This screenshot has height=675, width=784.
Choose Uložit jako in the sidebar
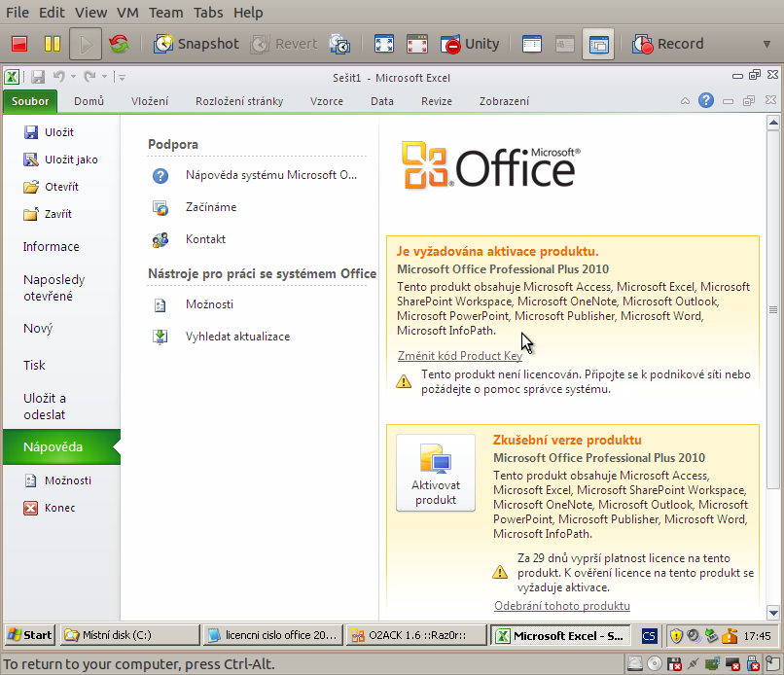[60, 160]
